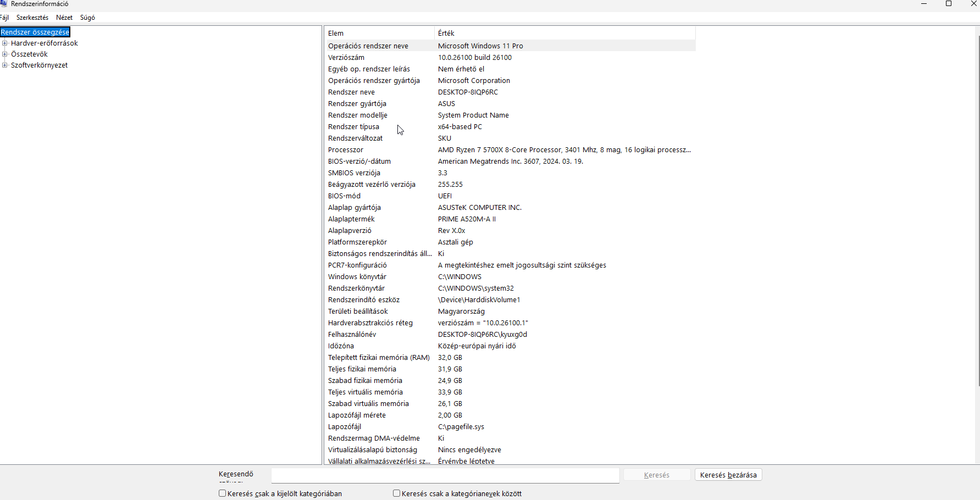The width and height of the screenshot is (980, 500).
Task: Select the Teljes fizikai memória row
Action: point(510,369)
